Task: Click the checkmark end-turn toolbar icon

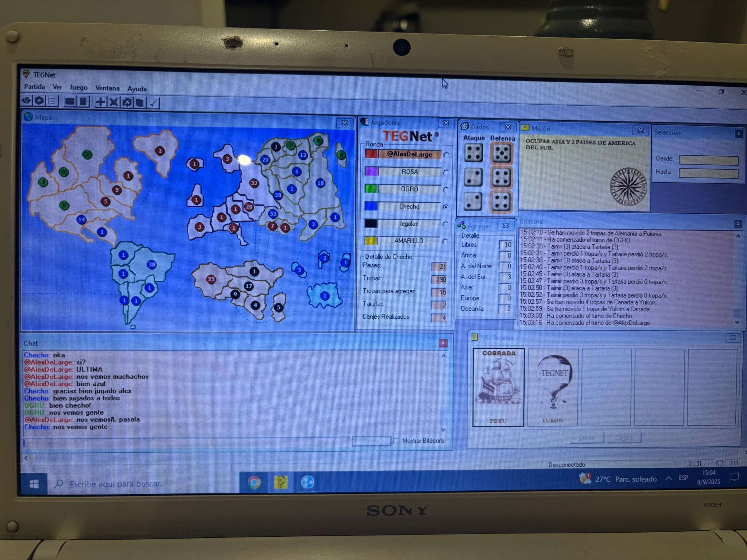Action: pos(153,104)
